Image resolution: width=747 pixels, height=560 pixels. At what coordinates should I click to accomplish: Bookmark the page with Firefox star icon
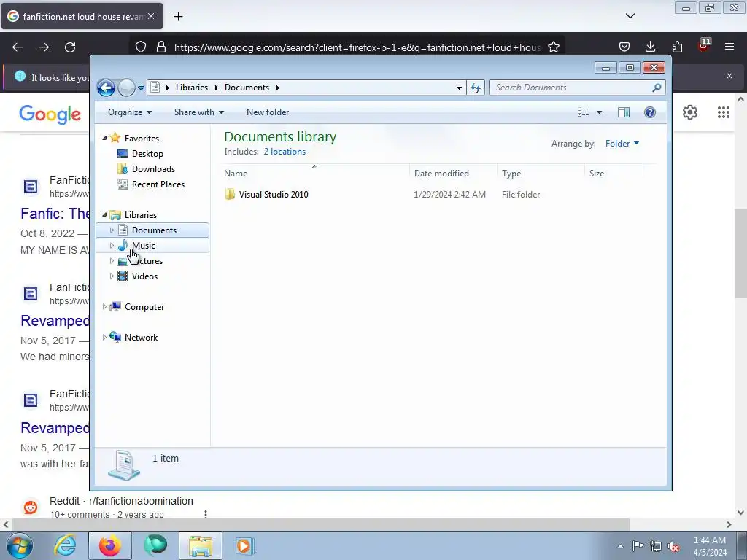point(554,47)
